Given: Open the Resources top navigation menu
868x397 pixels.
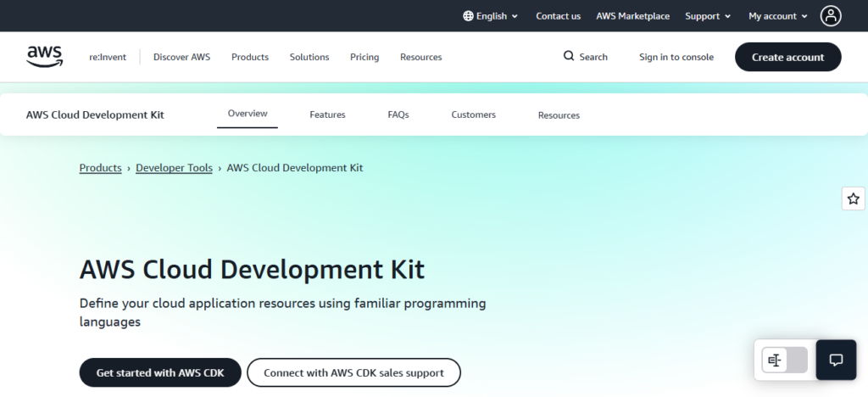Looking at the screenshot, I should [x=420, y=57].
